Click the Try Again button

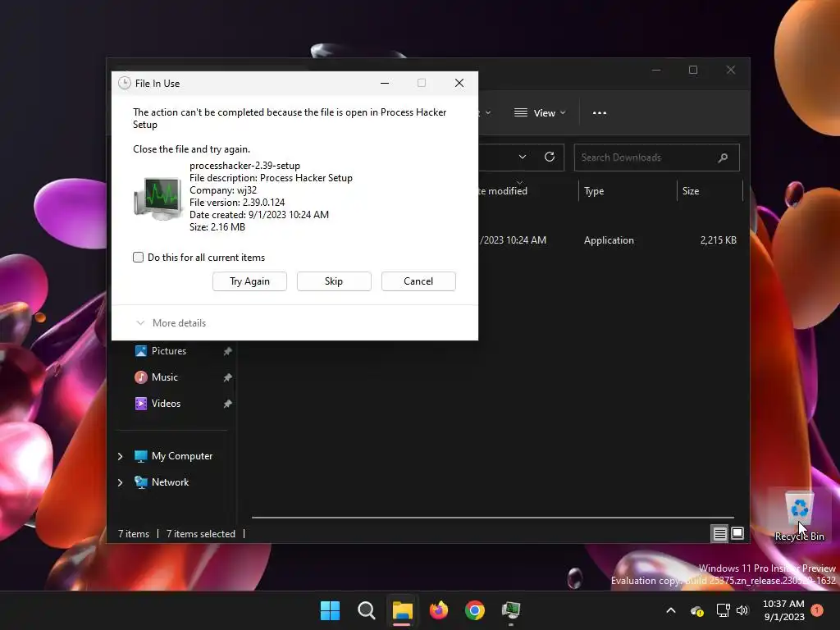point(249,281)
